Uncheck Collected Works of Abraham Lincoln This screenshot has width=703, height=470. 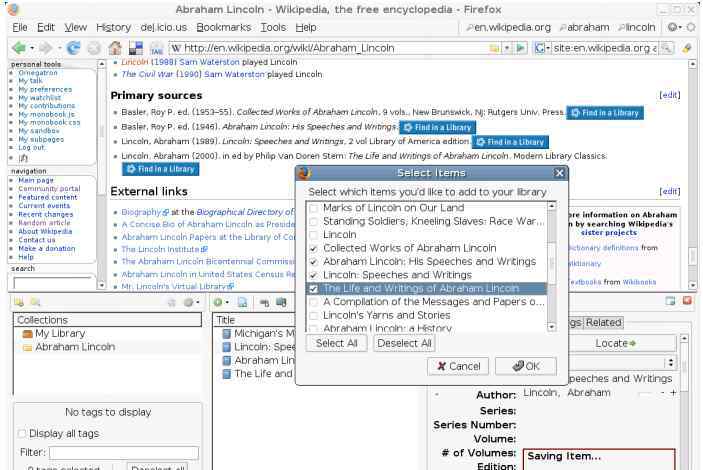tap(314, 248)
